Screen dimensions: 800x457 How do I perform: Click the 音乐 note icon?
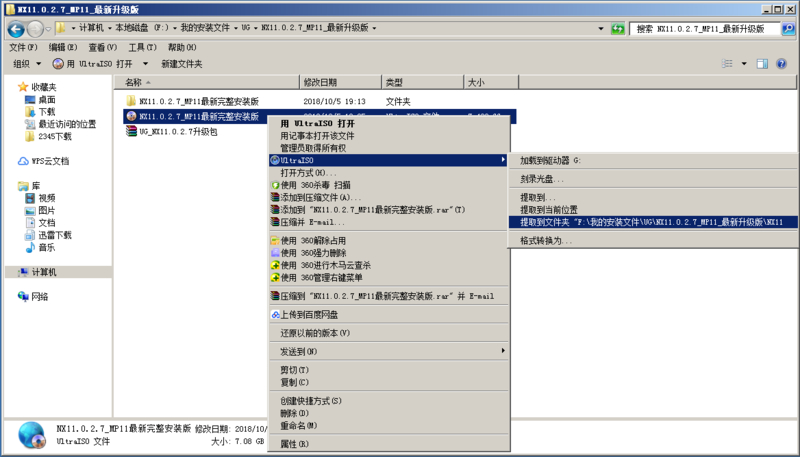(x=30, y=247)
